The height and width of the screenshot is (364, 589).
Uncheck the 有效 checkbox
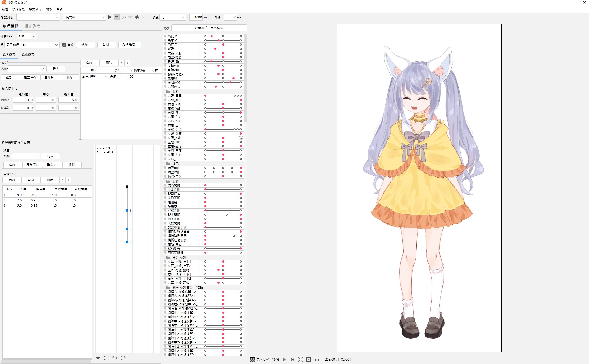pos(64,45)
